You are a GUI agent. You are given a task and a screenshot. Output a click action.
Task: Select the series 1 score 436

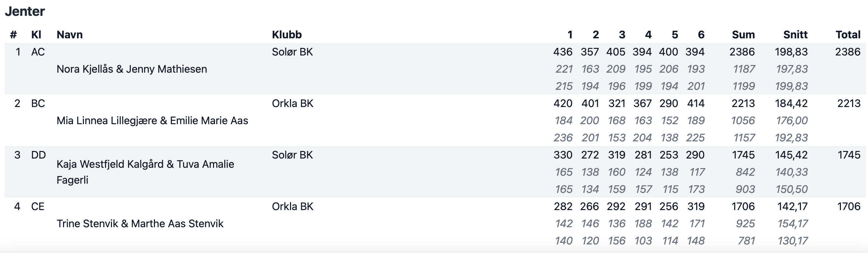(563, 52)
